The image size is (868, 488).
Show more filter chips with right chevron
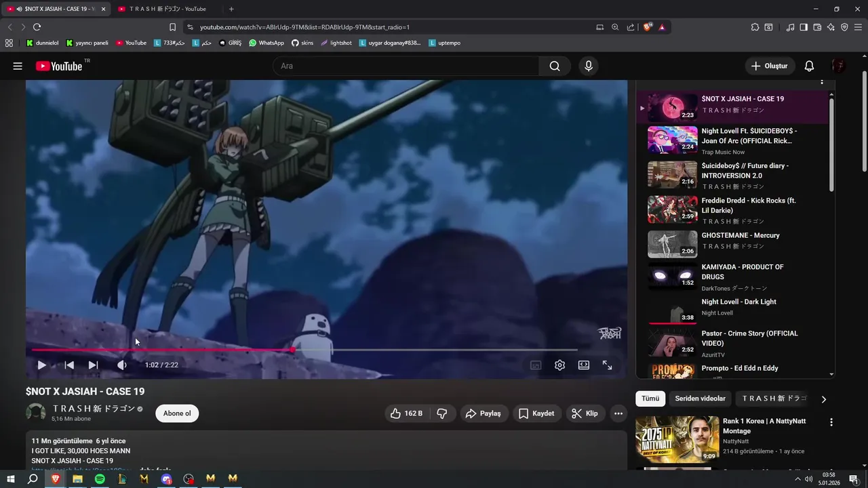point(824,399)
